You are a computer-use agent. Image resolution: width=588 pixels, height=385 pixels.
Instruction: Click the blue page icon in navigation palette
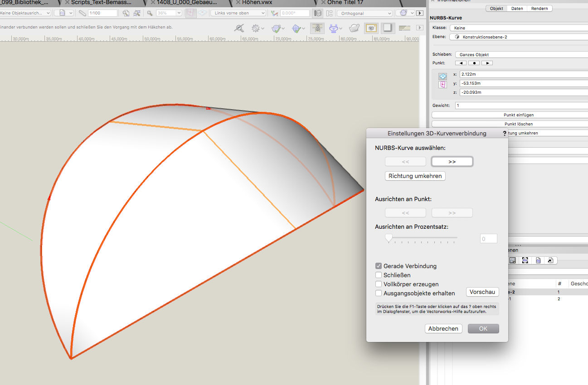pyautogui.click(x=538, y=260)
